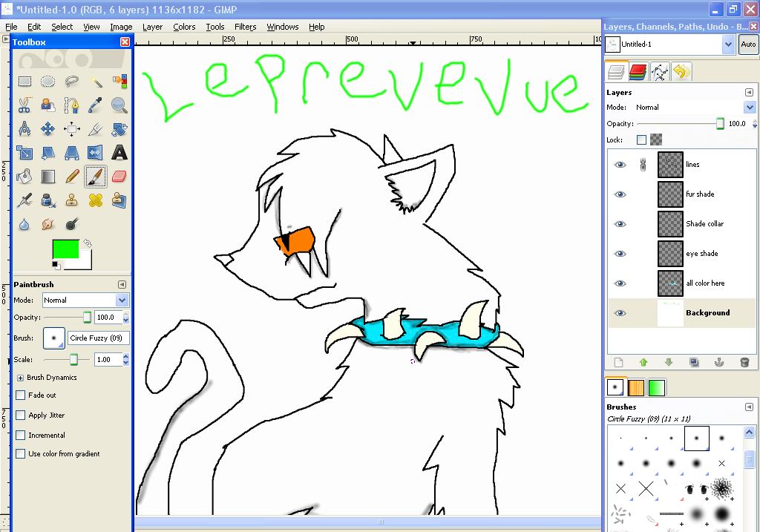Select the Free Select lasso tool
This screenshot has width=760, height=532.
click(x=72, y=81)
